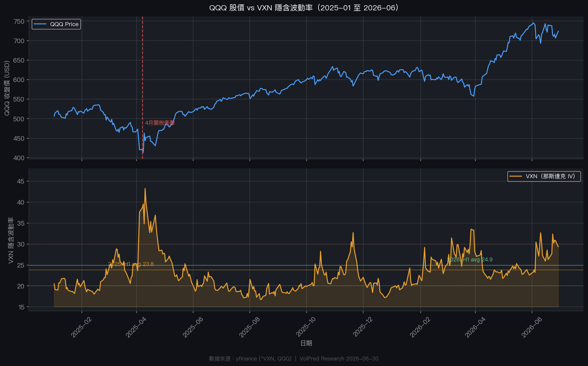The height and width of the screenshot is (366, 588).
Task: Click the '4月關稅衝擊' annotation label
Action: pyautogui.click(x=160, y=123)
